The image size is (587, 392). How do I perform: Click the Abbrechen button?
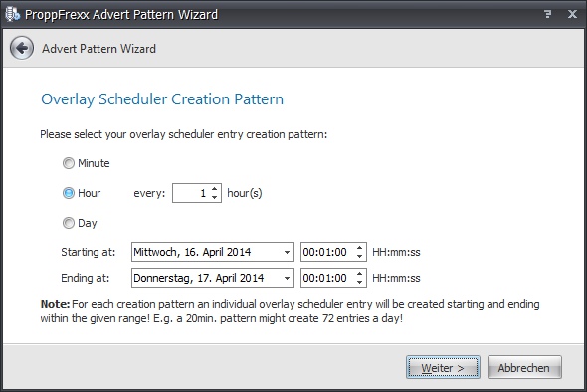point(524,367)
